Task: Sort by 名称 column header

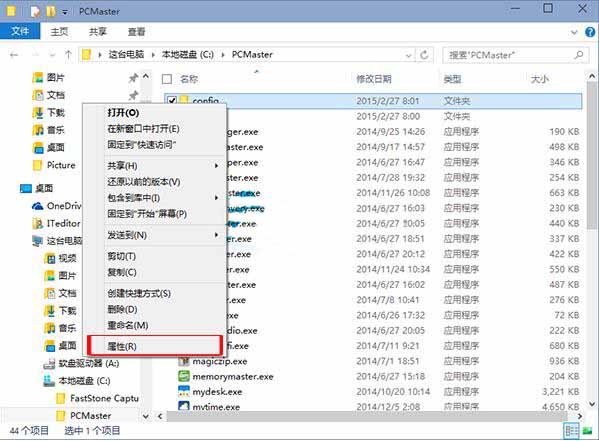Action: (189, 79)
